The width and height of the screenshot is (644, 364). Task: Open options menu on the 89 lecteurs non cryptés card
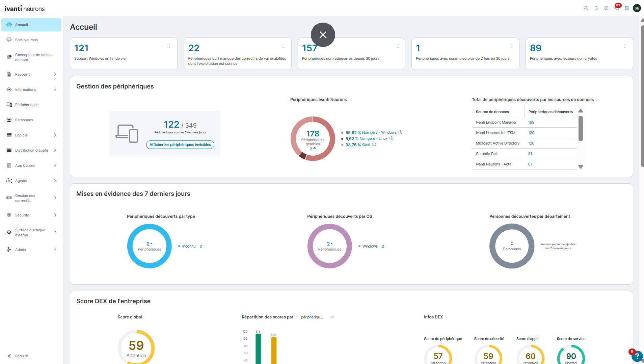pos(625,46)
